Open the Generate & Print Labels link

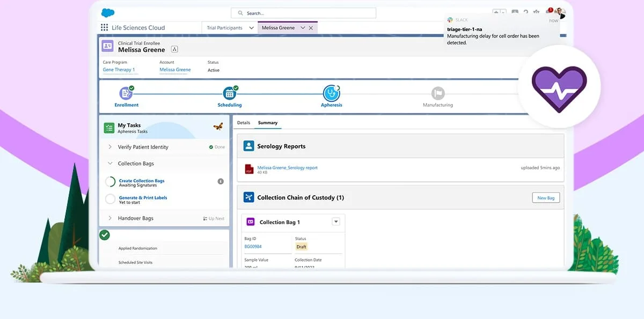click(x=143, y=198)
